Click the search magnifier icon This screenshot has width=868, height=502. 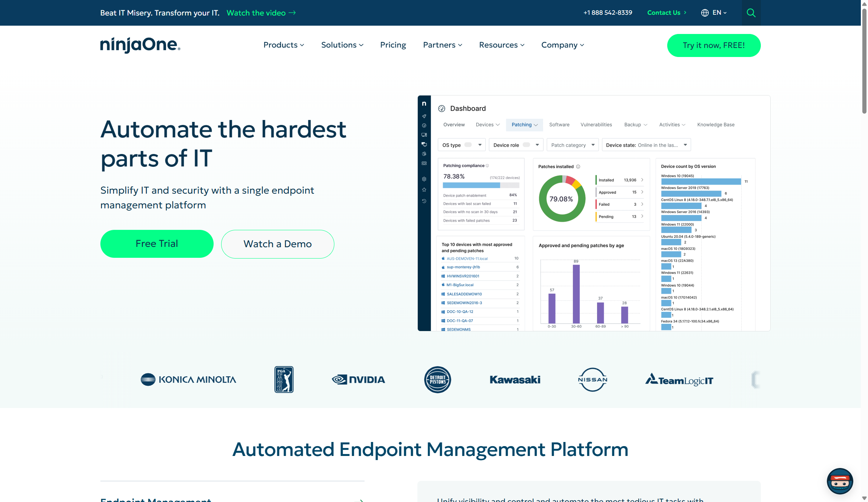[x=751, y=13]
